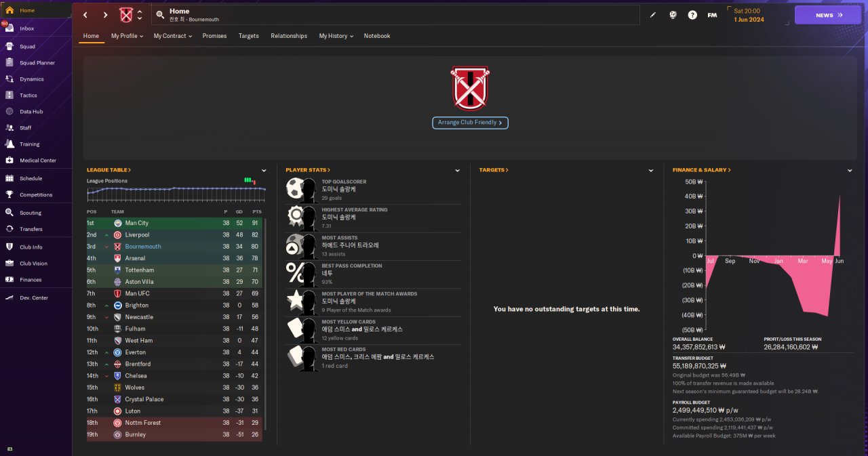Open the Dynamics section

tap(35, 79)
